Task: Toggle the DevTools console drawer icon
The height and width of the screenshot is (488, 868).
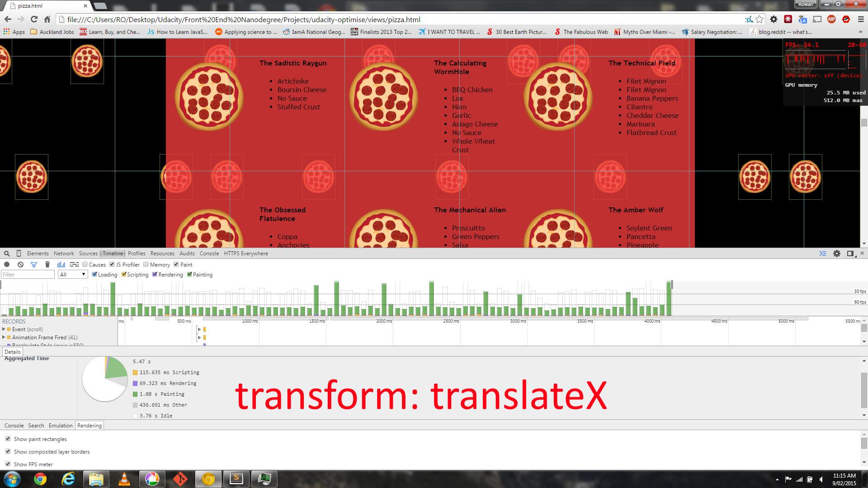Action: [823, 253]
